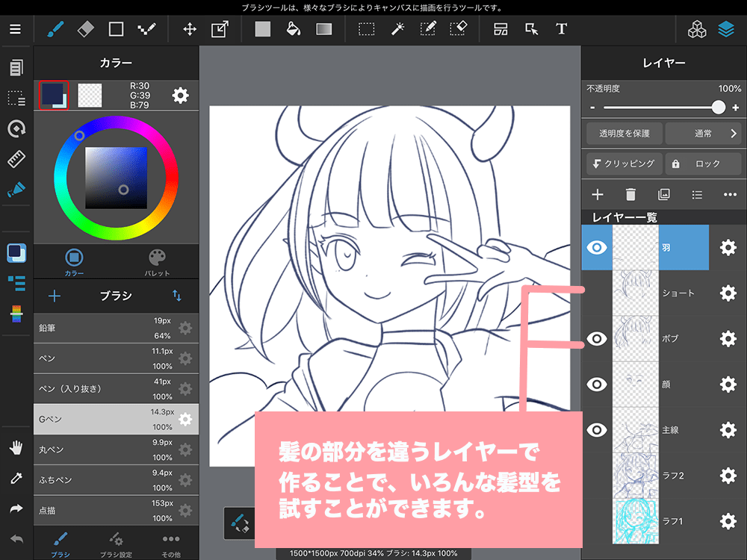
Task: Open settings gear for Gペン brush
Action: click(x=185, y=419)
